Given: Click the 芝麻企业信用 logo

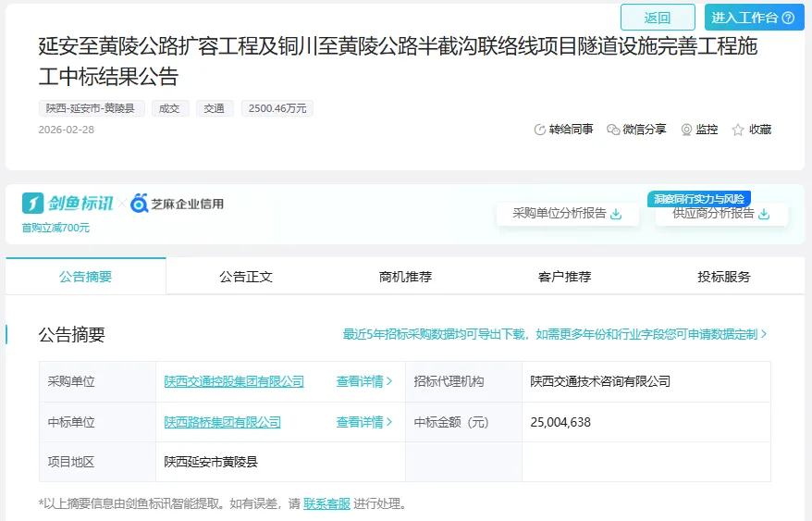Looking at the screenshot, I should point(177,204).
